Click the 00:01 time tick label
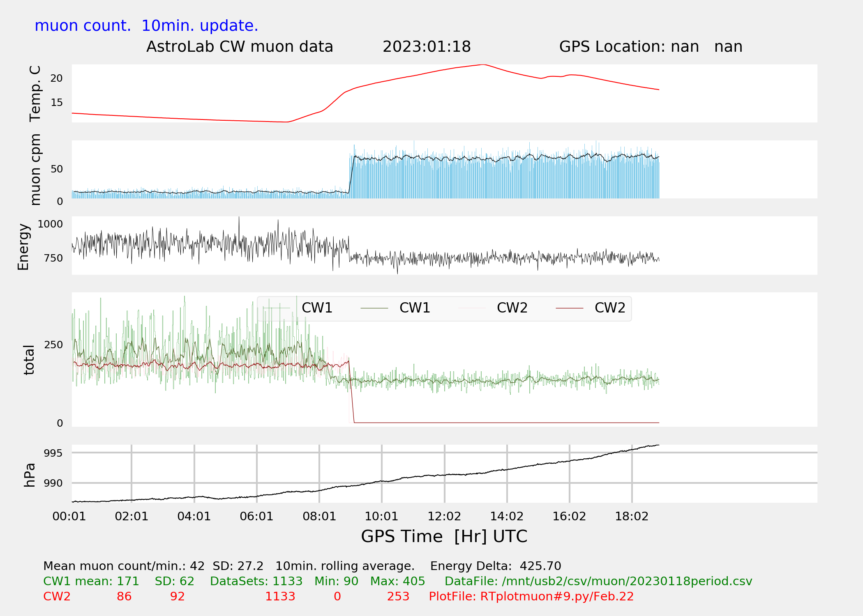Viewport: 863px width, 616px height. coord(69,517)
